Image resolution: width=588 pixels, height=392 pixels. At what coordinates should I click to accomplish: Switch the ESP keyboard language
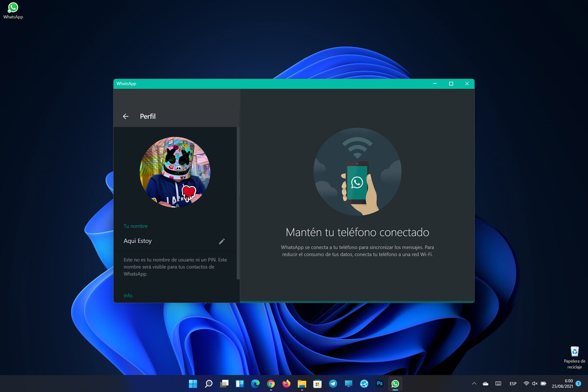pos(513,383)
